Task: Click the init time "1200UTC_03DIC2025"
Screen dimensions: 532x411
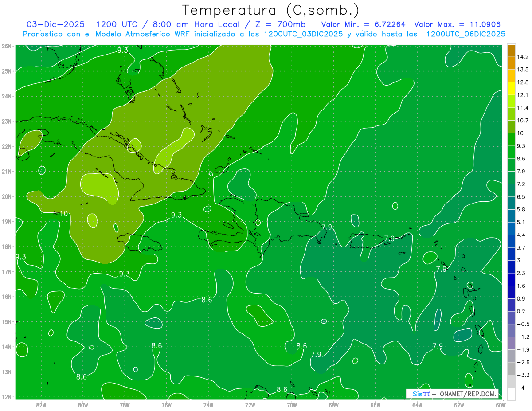Action: (303, 34)
